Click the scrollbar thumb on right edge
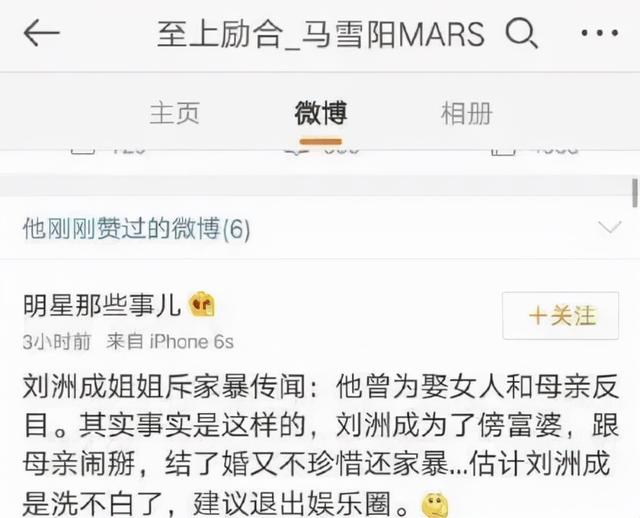The height and width of the screenshot is (518, 640). [635, 192]
